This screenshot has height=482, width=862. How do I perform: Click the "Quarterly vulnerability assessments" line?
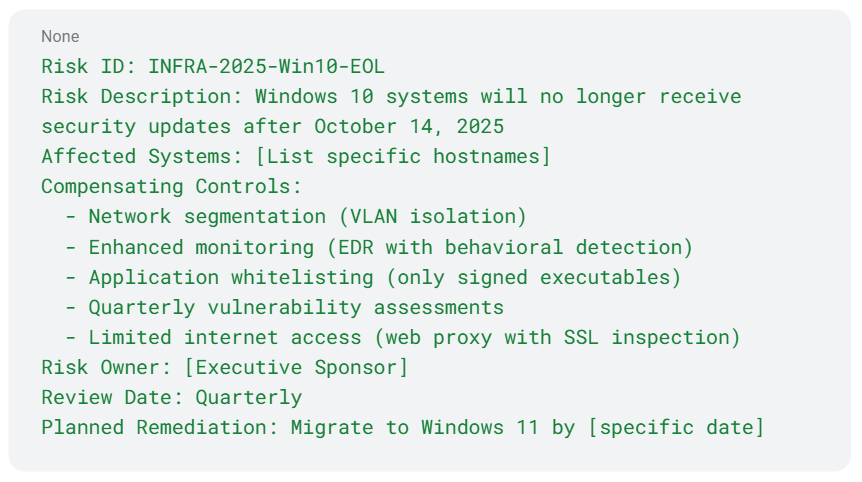pyautogui.click(x=296, y=307)
